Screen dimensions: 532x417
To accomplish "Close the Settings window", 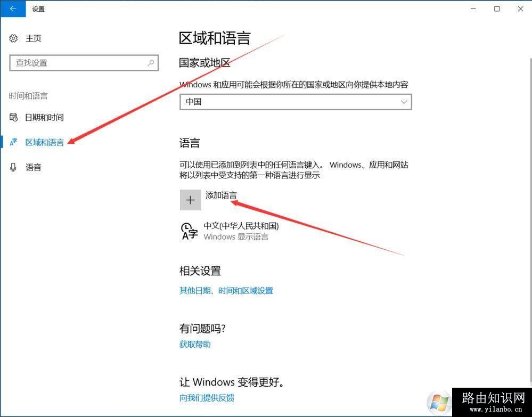I will (520, 9).
